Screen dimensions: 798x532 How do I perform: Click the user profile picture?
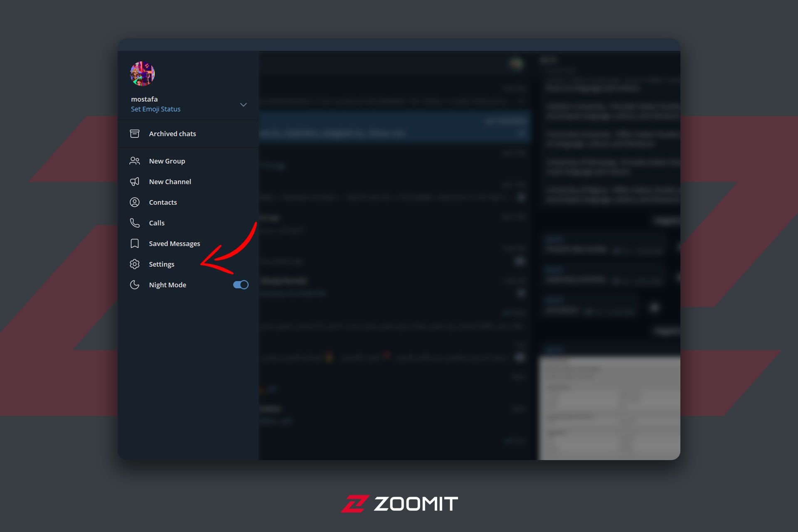[143, 74]
